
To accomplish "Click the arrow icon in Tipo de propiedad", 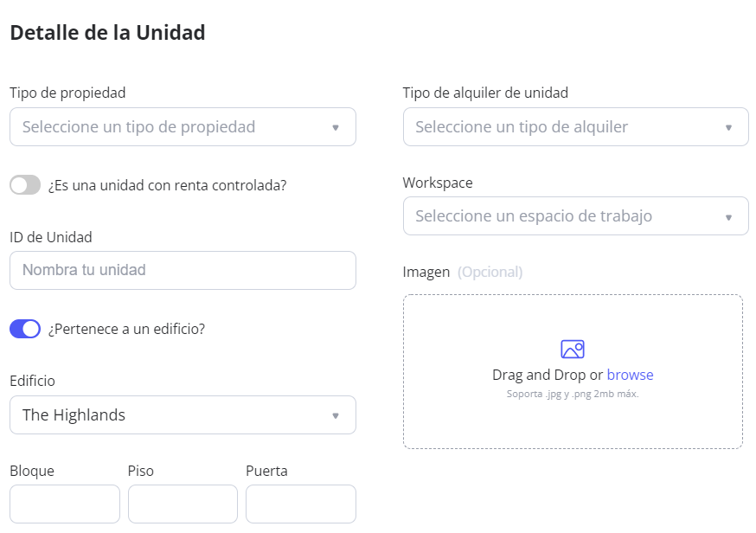I will pyautogui.click(x=336, y=127).
